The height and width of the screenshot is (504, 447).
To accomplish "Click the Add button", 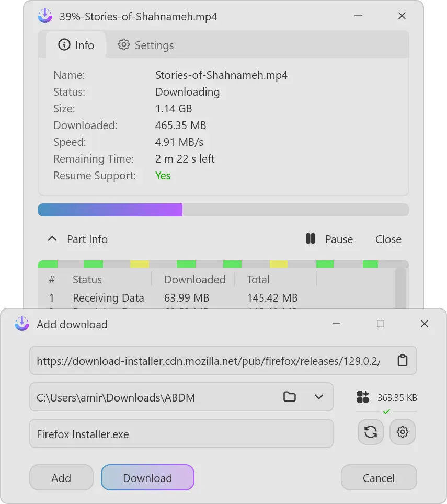I will tap(61, 477).
